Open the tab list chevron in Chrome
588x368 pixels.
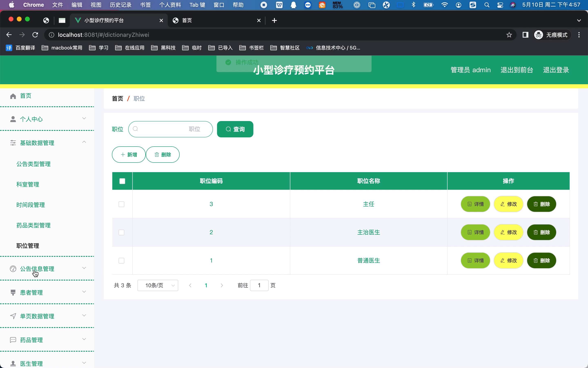(x=579, y=20)
